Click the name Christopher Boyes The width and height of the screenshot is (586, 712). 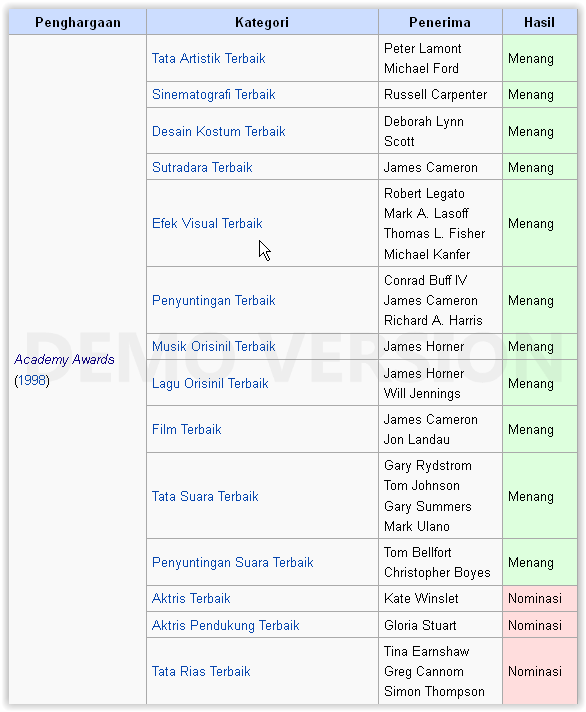[x=437, y=573]
